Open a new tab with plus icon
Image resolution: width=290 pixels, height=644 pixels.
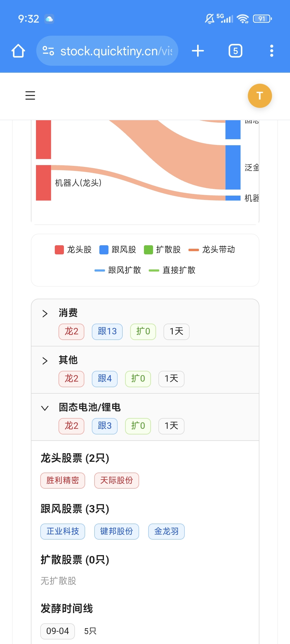(x=198, y=51)
